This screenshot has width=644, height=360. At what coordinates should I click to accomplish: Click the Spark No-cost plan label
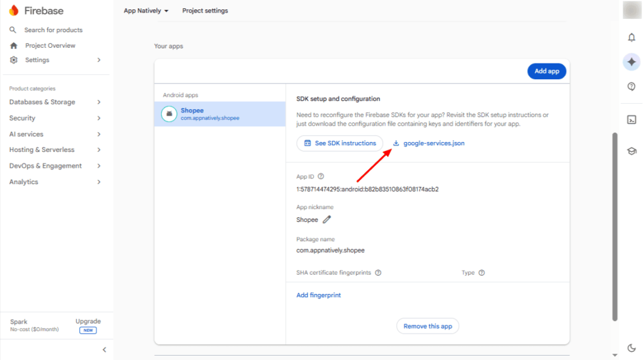35,325
